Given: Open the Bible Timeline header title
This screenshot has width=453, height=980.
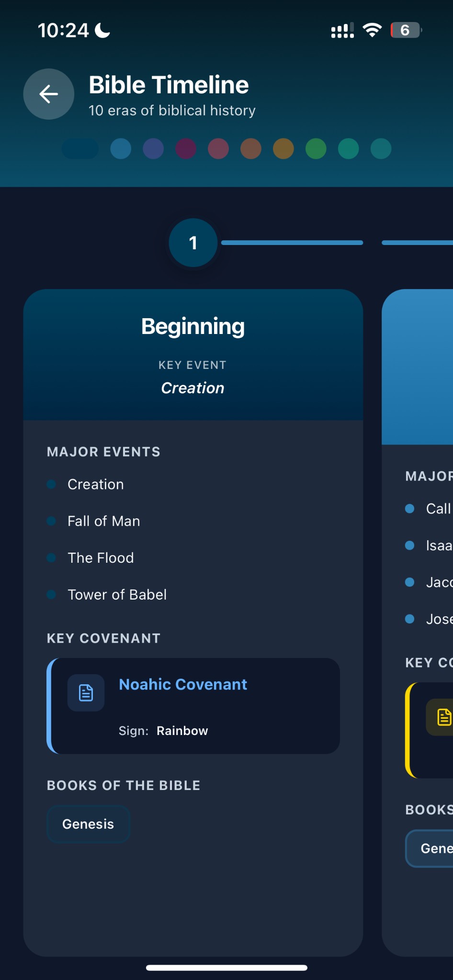Looking at the screenshot, I should click(x=168, y=84).
